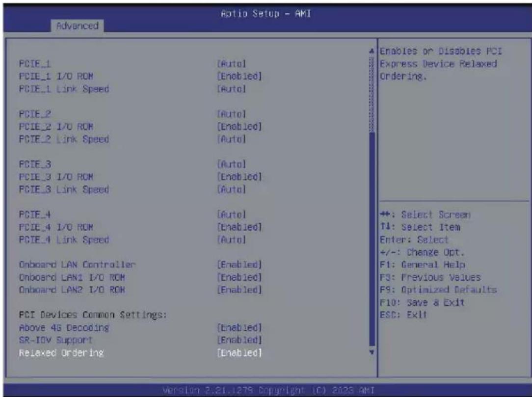Image resolution: width=532 pixels, height=397 pixels.
Task: Click the F3: Previous Values hint
Action: pyautogui.click(x=430, y=277)
